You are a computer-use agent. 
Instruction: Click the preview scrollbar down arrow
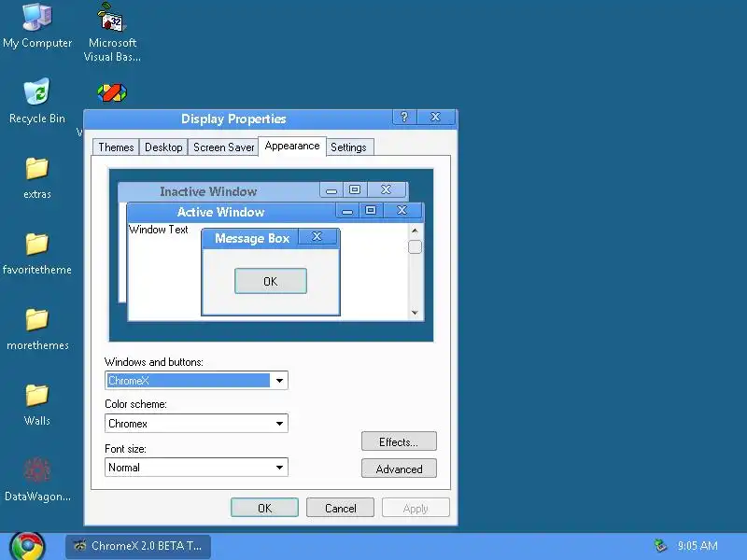point(415,313)
